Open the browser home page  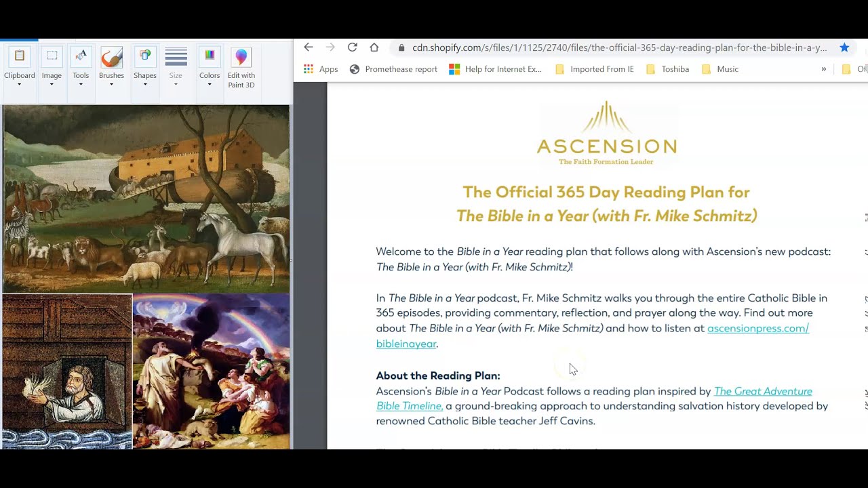pos(374,47)
